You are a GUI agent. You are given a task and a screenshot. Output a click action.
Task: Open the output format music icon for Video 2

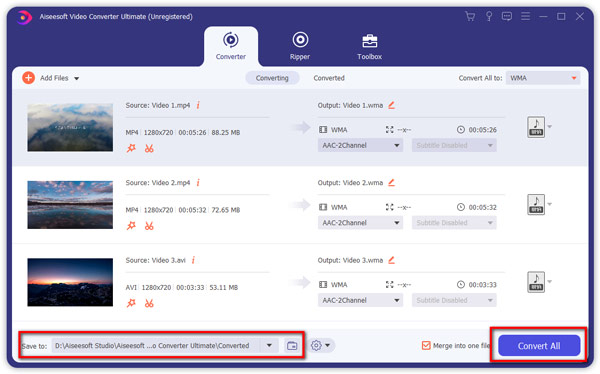coord(536,204)
